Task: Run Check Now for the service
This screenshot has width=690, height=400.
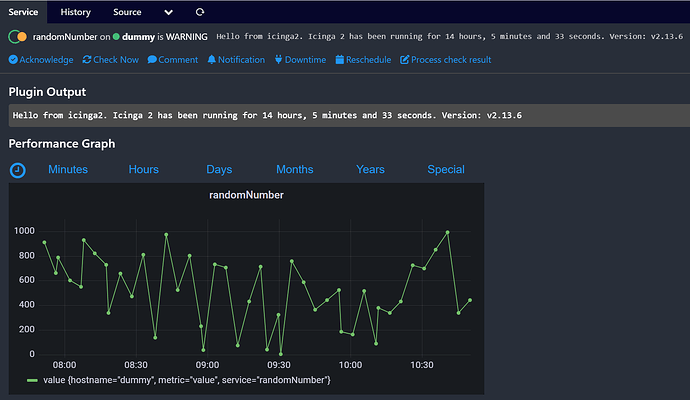Action: [110, 60]
